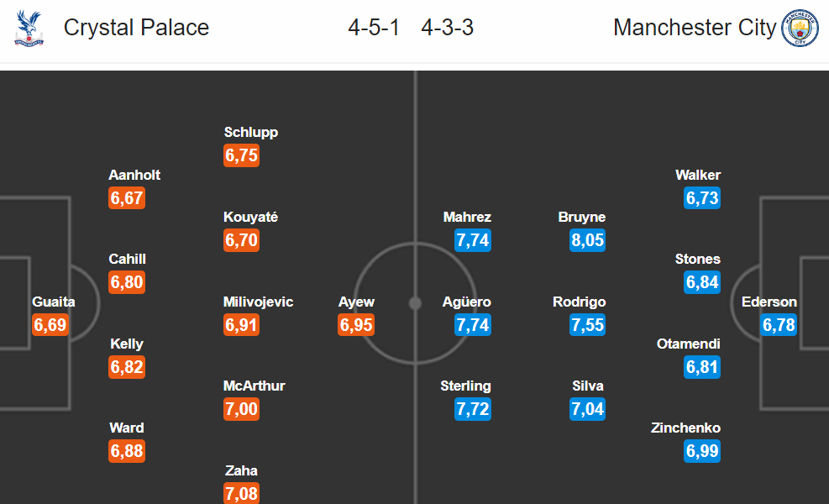Select Walker's 6,73 rating badge
Viewport: 829px width, 504px height.
click(702, 197)
